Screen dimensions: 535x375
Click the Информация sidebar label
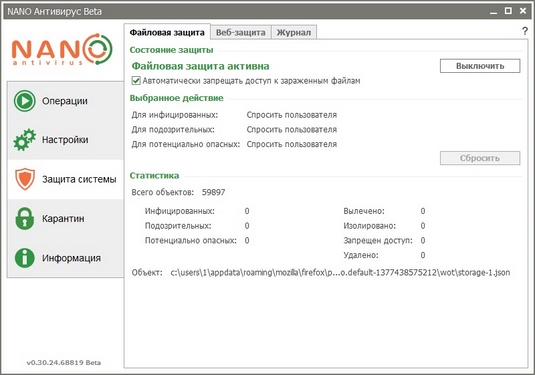pos(71,258)
